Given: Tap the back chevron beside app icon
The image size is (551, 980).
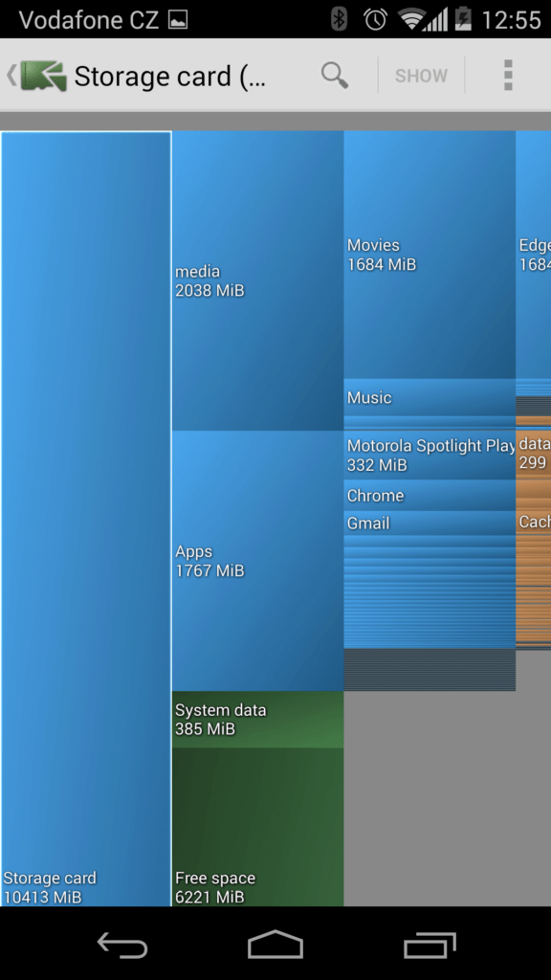Looking at the screenshot, I should [x=11, y=76].
